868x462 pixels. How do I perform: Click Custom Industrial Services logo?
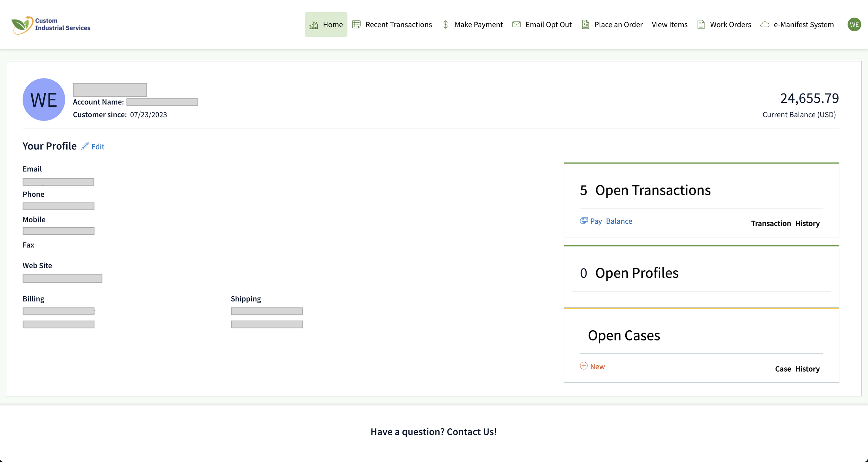51,25
